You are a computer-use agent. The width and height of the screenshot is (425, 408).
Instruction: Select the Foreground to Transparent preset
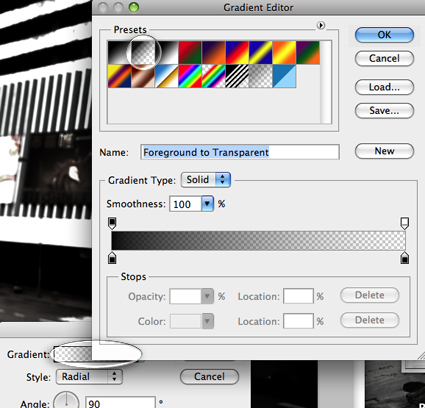pyautogui.click(x=143, y=52)
